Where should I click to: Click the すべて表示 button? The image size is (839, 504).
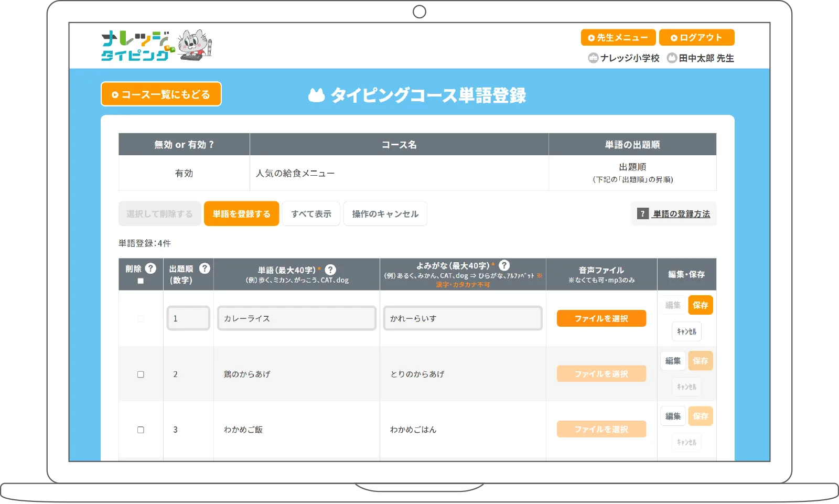311,214
